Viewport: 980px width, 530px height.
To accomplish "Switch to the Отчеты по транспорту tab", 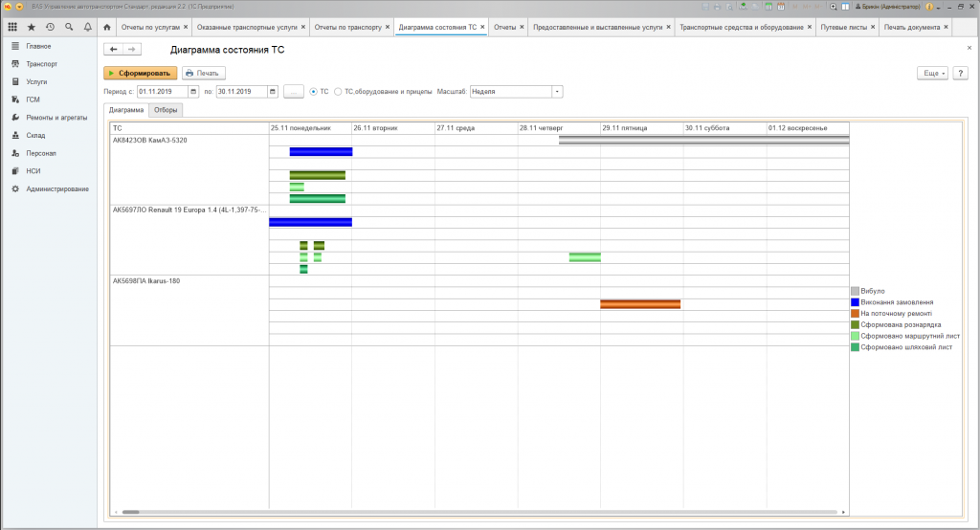I will tap(347, 27).
